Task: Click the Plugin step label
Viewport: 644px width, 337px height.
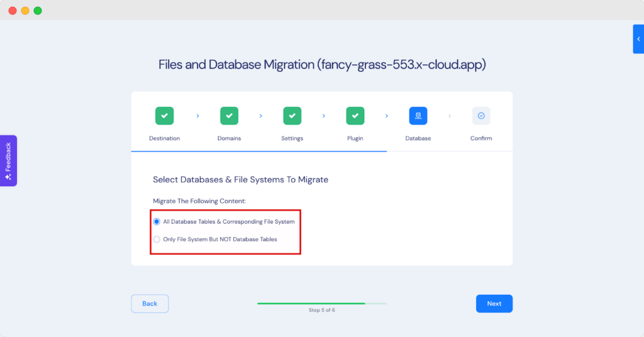Action: tap(355, 138)
